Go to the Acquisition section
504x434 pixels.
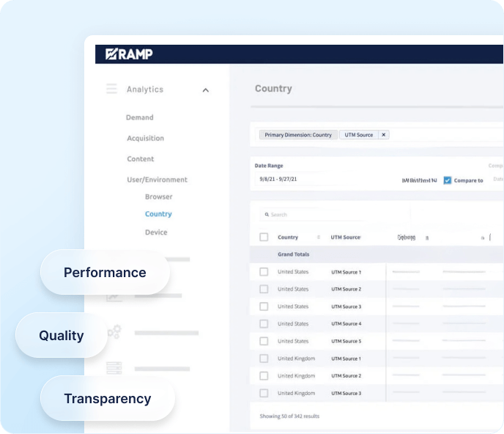pos(145,139)
